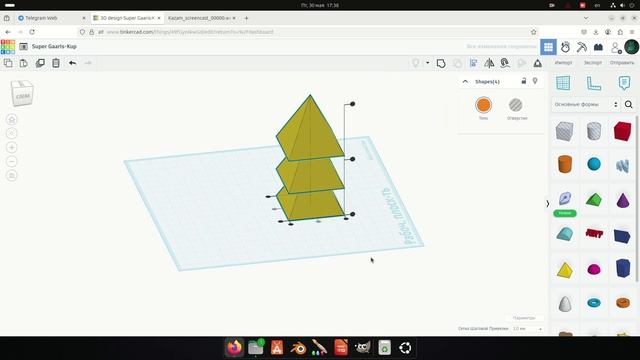This screenshot has width=640, height=360.
Task: Open the design list icon beside the title
Action: (24, 47)
